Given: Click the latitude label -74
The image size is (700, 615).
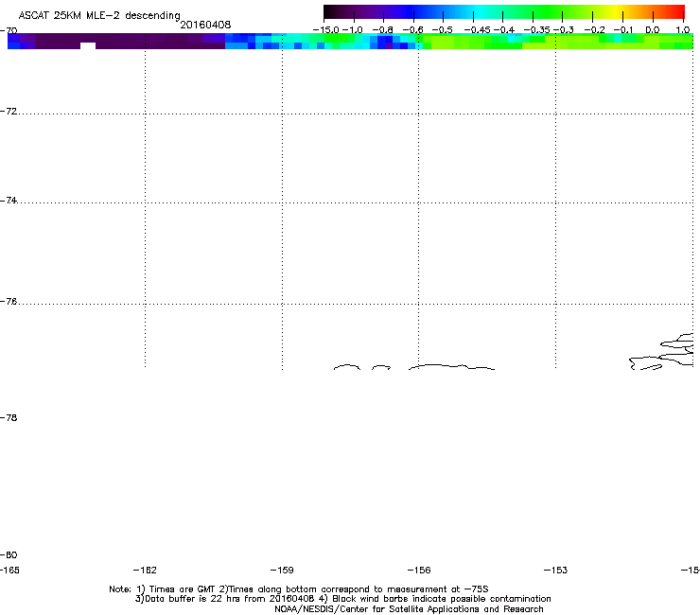Looking at the screenshot, I should pos(9,201).
